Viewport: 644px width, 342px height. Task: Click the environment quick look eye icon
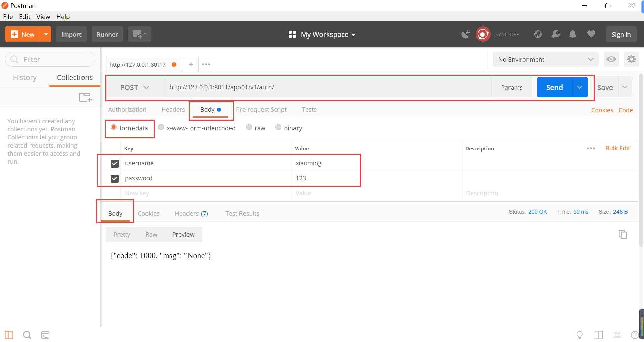pos(611,59)
